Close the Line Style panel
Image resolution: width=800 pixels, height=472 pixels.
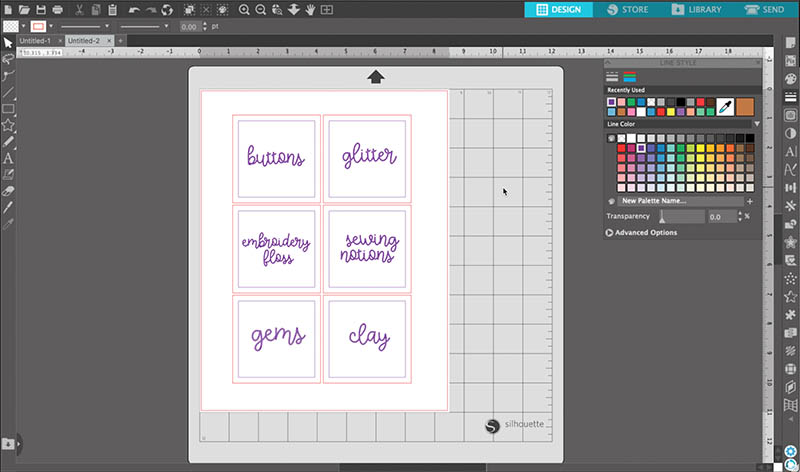(758, 63)
